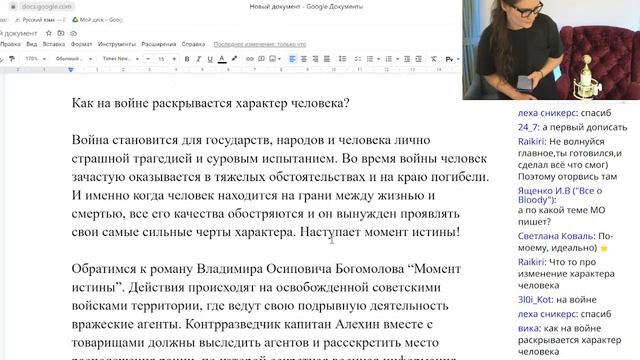The width and height of the screenshot is (640, 360).
Task: Star the document
Action: (x=49, y=33)
